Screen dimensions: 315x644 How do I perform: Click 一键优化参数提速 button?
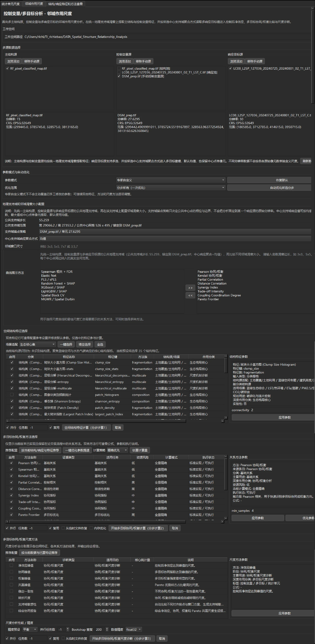77,450
